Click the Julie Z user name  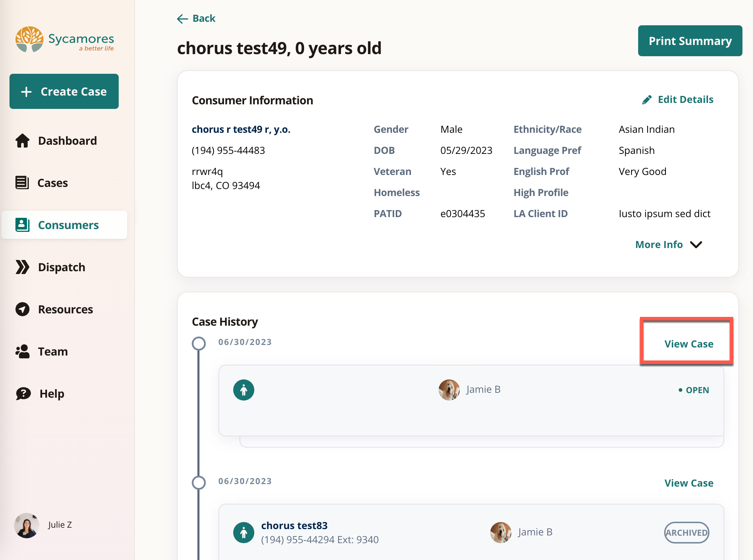point(60,525)
